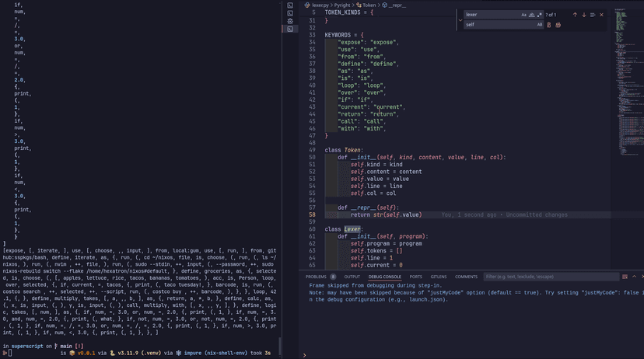Click the Find in Selection icon
644x359 pixels.
593,15
